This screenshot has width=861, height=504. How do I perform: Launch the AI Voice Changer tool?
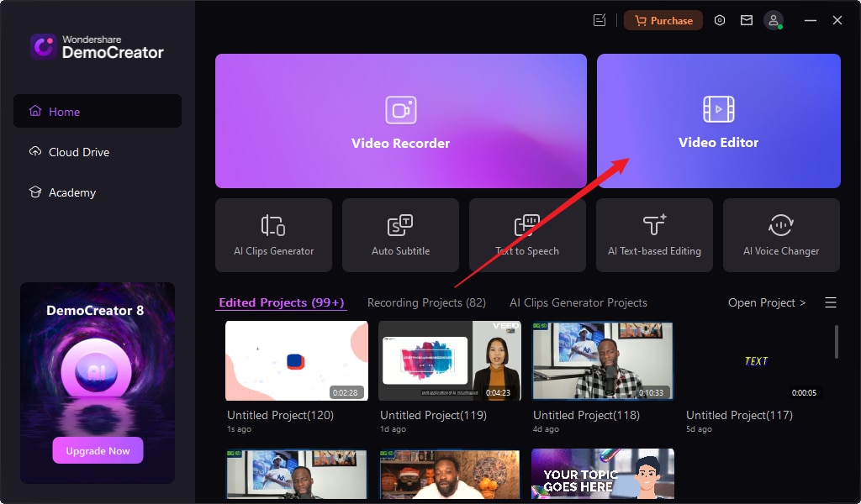click(781, 235)
